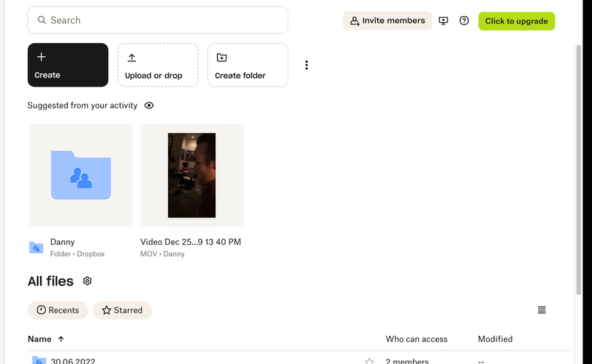Filter files by Recents
The width and height of the screenshot is (592, 364).
pos(58,310)
